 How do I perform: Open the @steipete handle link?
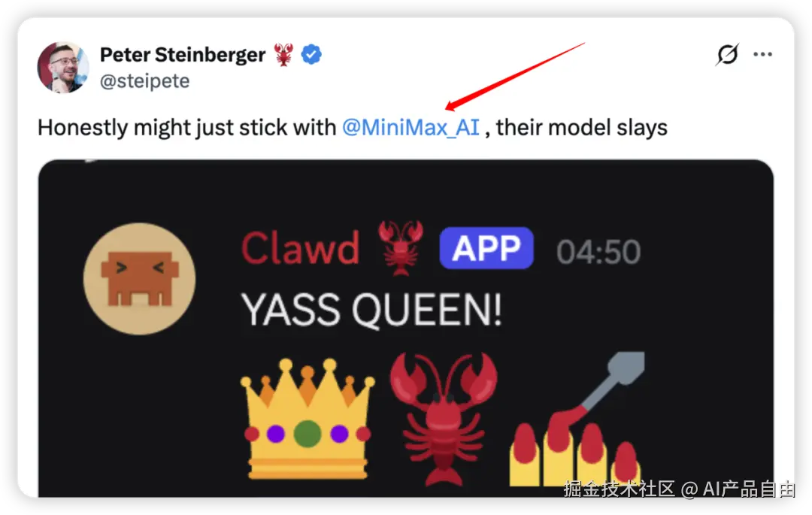coord(144,81)
